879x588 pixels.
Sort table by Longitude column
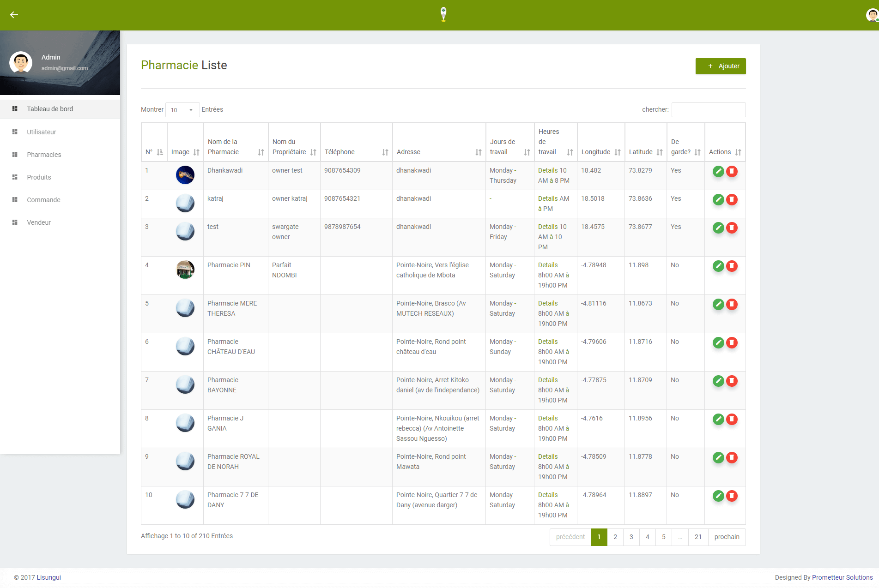(600, 152)
